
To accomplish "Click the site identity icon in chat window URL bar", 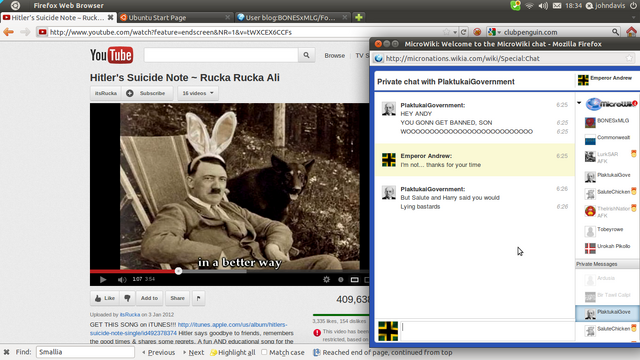I will tap(378, 58).
